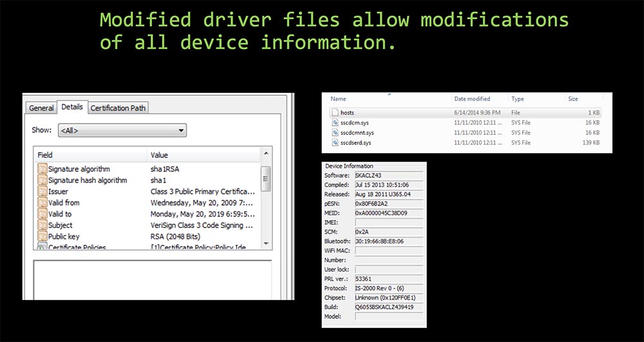Click the hosts file icon
The width and height of the screenshot is (644, 342).
point(335,113)
